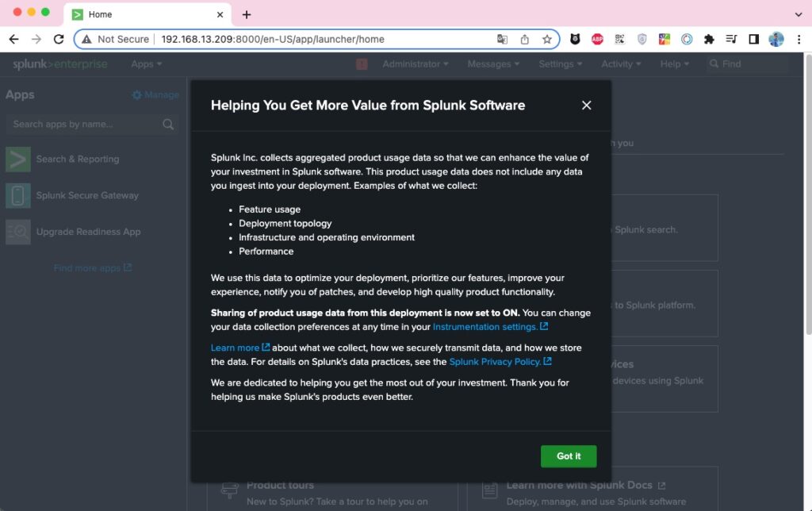The height and width of the screenshot is (511, 812).
Task: Click the app search magnifier icon
Action: 168,125
